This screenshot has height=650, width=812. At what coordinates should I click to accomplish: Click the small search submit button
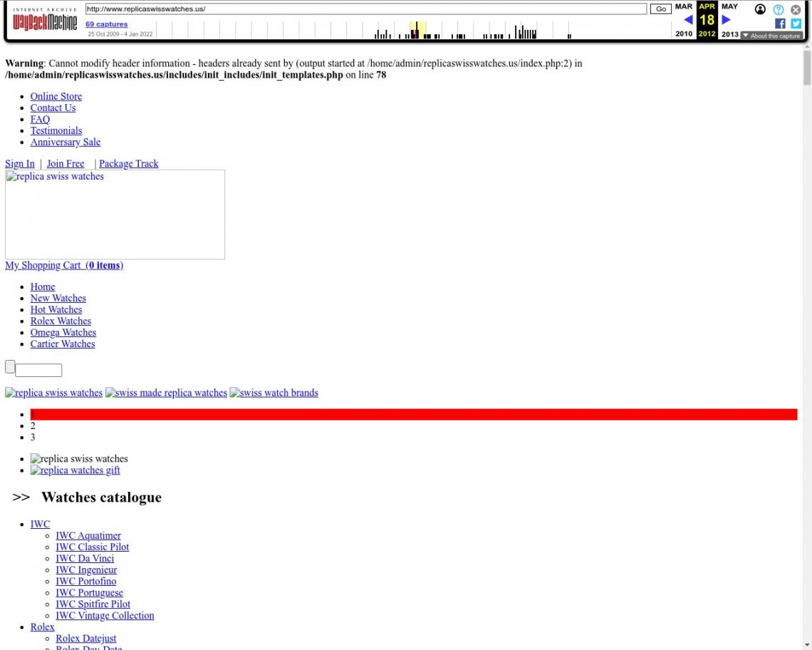pyautogui.click(x=10, y=366)
